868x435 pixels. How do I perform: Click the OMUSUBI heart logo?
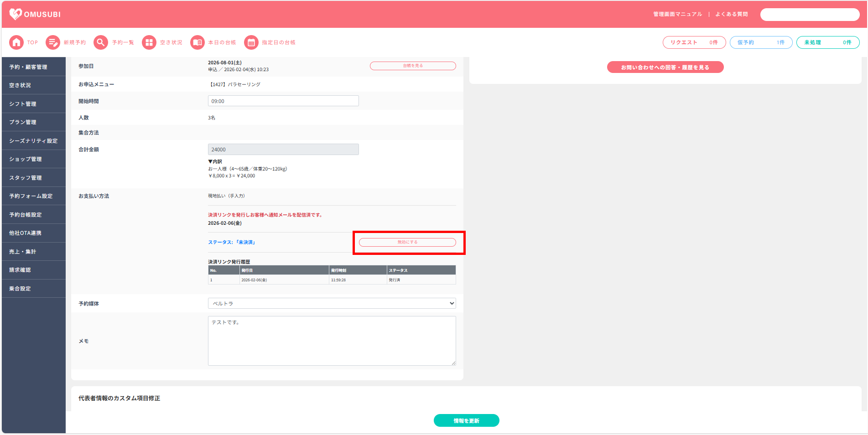click(16, 14)
